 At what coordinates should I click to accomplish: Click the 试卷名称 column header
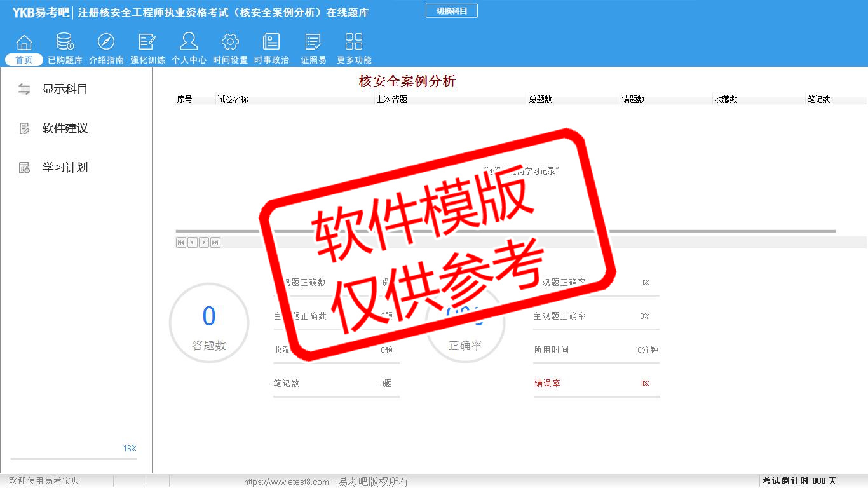point(233,100)
